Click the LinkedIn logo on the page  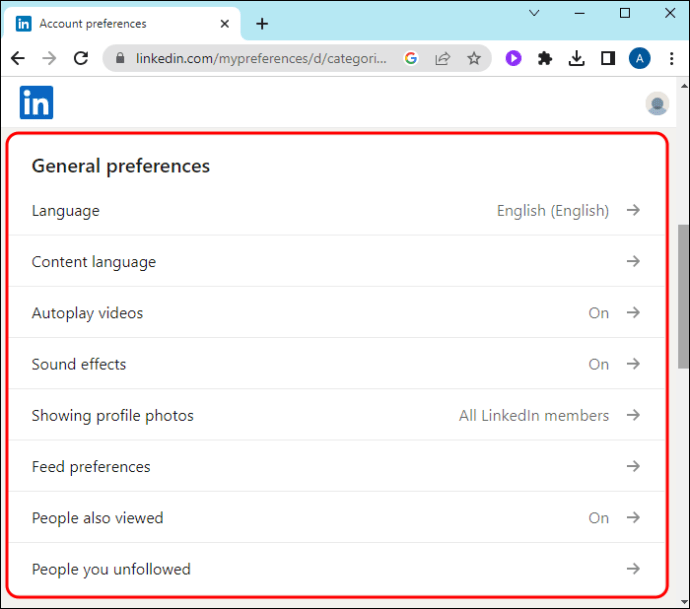point(37,103)
